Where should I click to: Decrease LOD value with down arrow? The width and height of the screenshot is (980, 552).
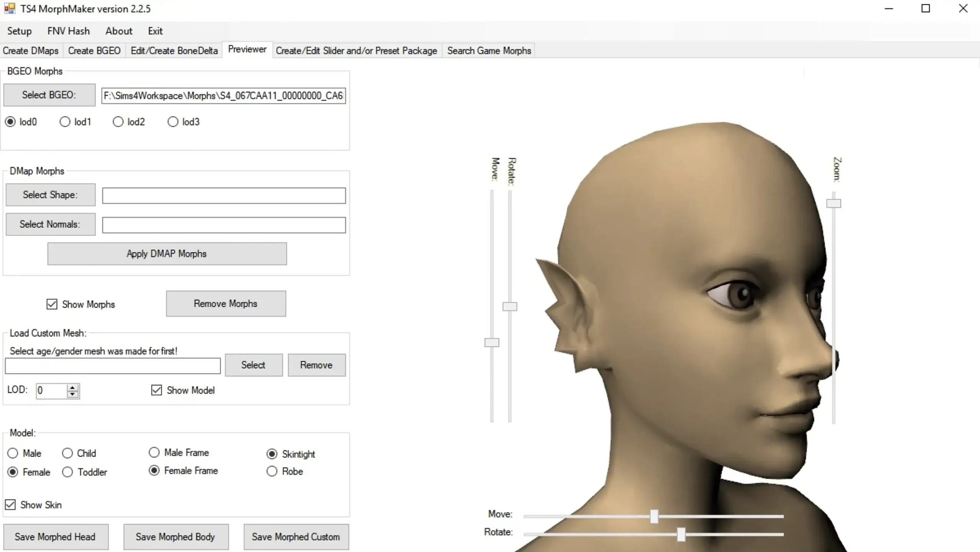point(72,394)
